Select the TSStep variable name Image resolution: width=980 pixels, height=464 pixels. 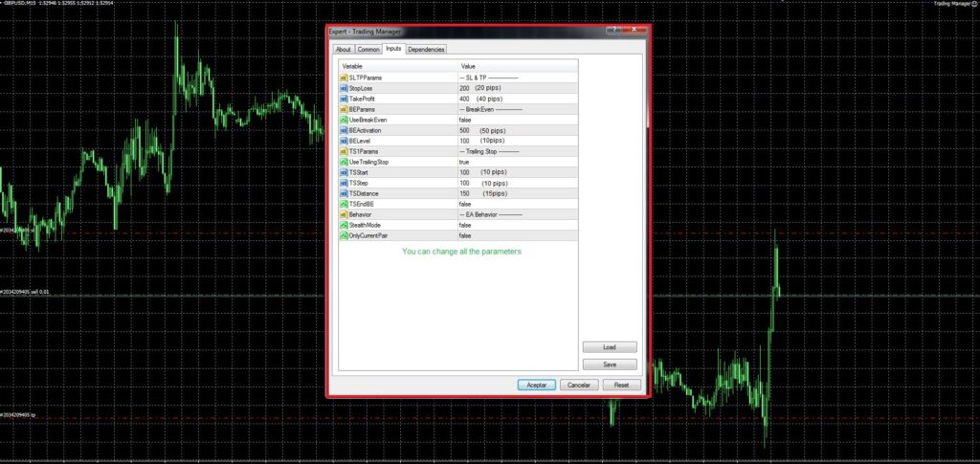[x=359, y=183]
